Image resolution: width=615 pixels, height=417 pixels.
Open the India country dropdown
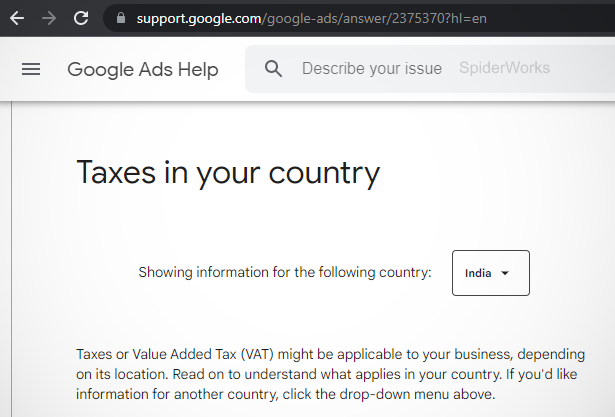pos(491,273)
